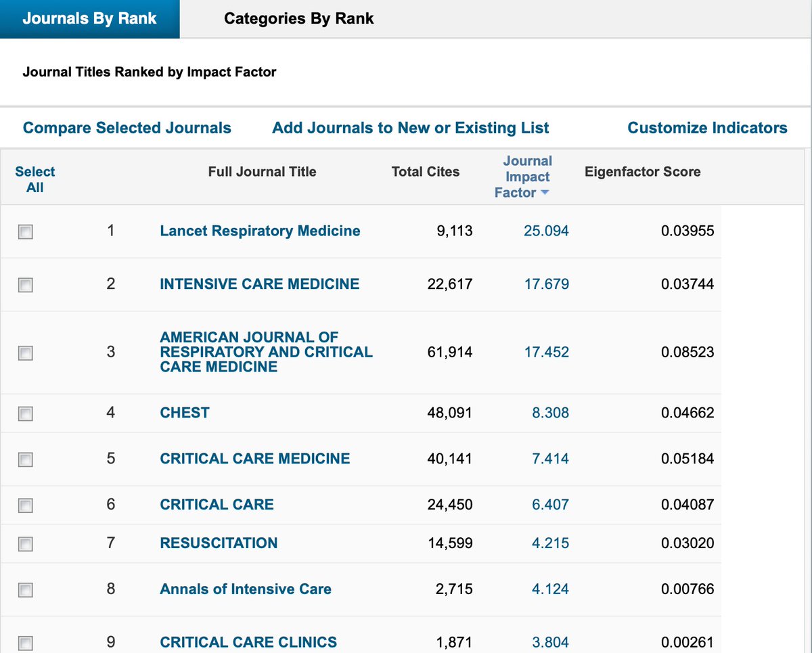Open the Customize Indicators link
Image resolution: width=812 pixels, height=653 pixels.
708,128
